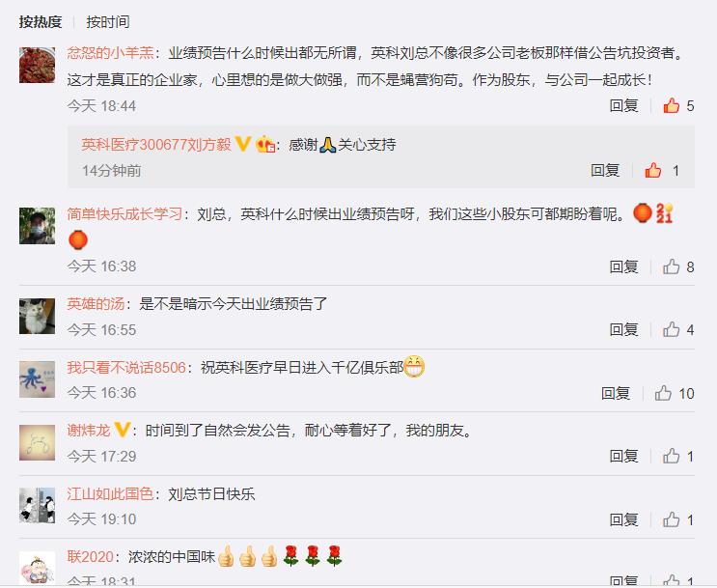This screenshot has width=717, height=588.
Task: Click the verified V badge next to 谢炜龙
Action: (x=122, y=430)
